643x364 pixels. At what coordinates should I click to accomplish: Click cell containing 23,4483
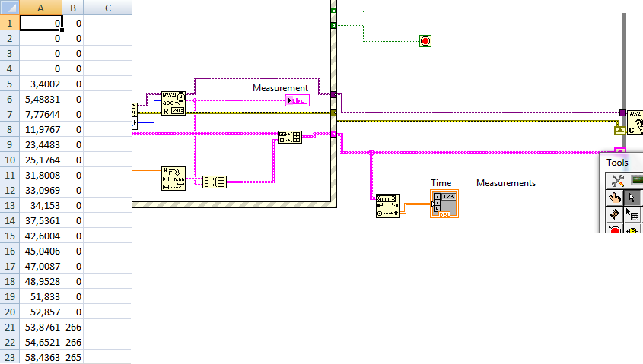point(40,144)
